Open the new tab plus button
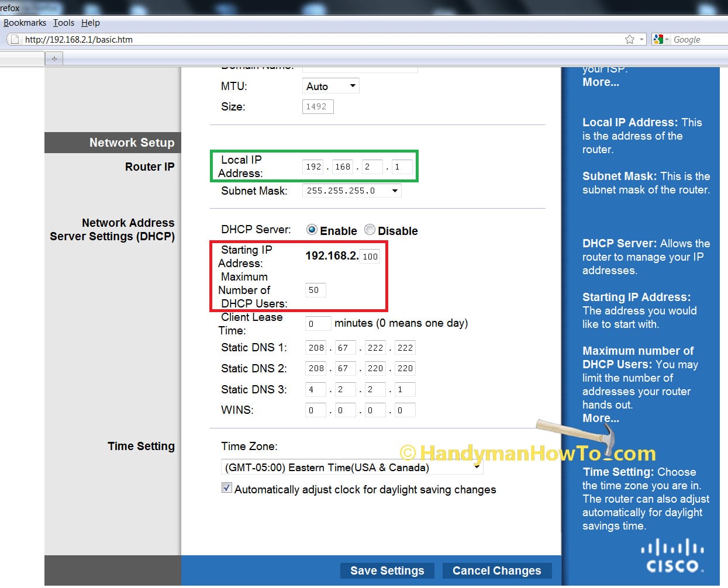This screenshot has height=588, width=728. (x=54, y=58)
